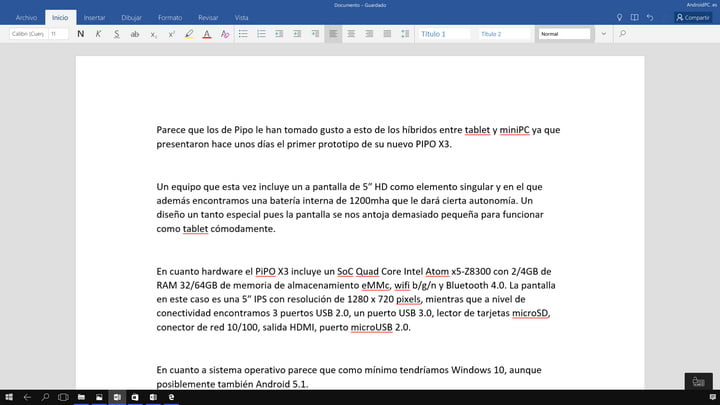This screenshot has height=405, width=720.
Task: Click the undo arrow in the title bar
Action: [x=652, y=17]
